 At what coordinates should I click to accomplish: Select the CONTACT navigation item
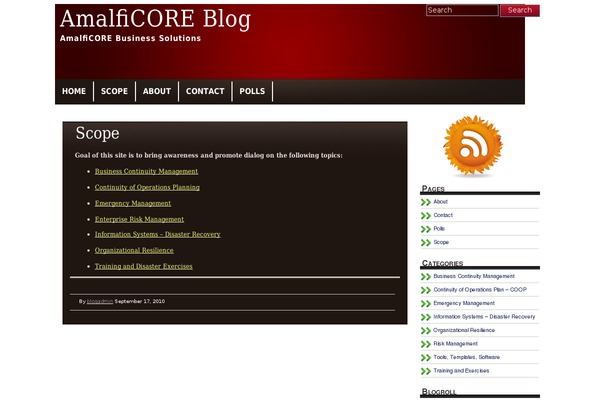coord(205,91)
